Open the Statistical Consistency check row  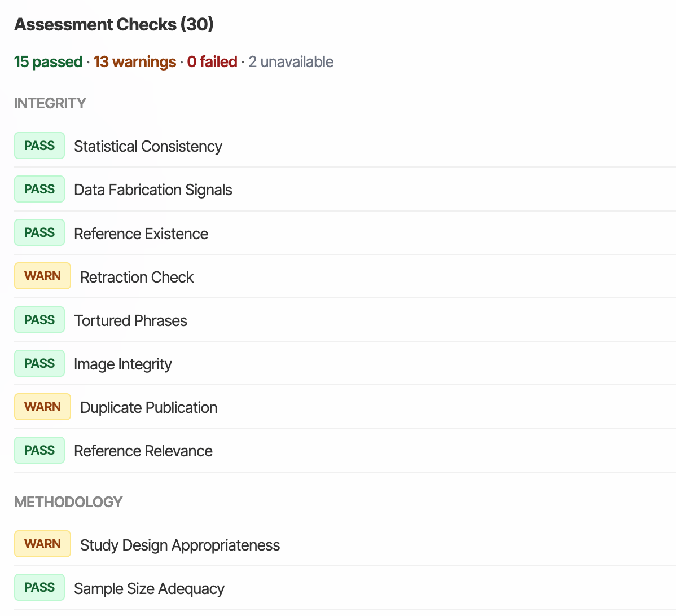click(148, 147)
